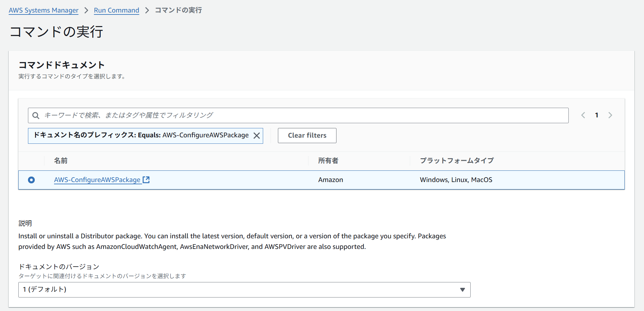
Task: Click the 名前 column header
Action: (61, 161)
